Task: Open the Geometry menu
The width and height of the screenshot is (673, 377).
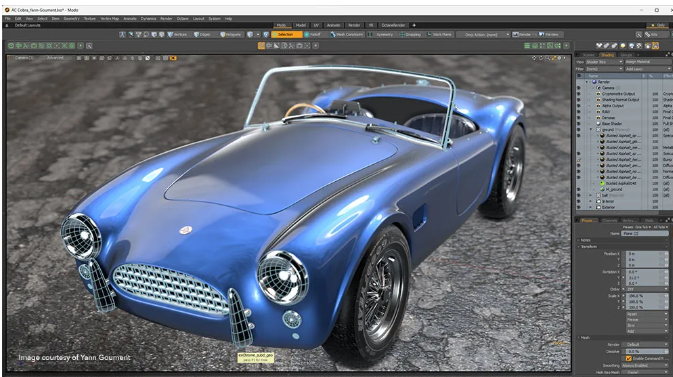Action: coord(71,19)
